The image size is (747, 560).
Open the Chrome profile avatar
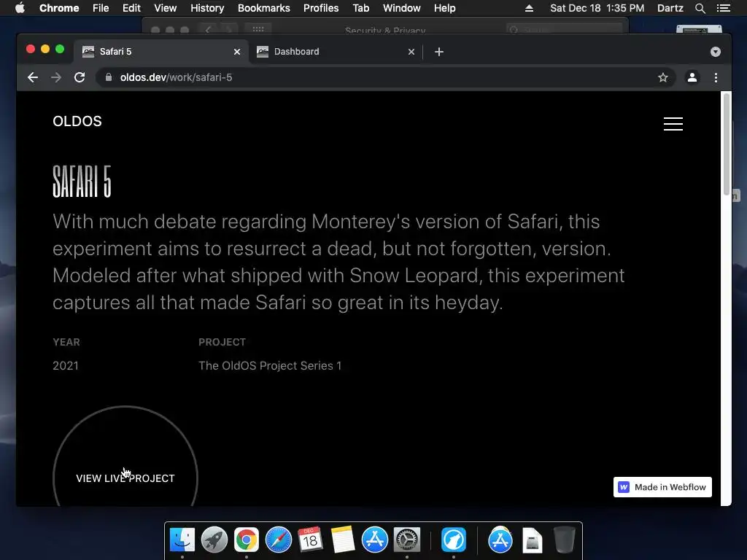pos(692,77)
